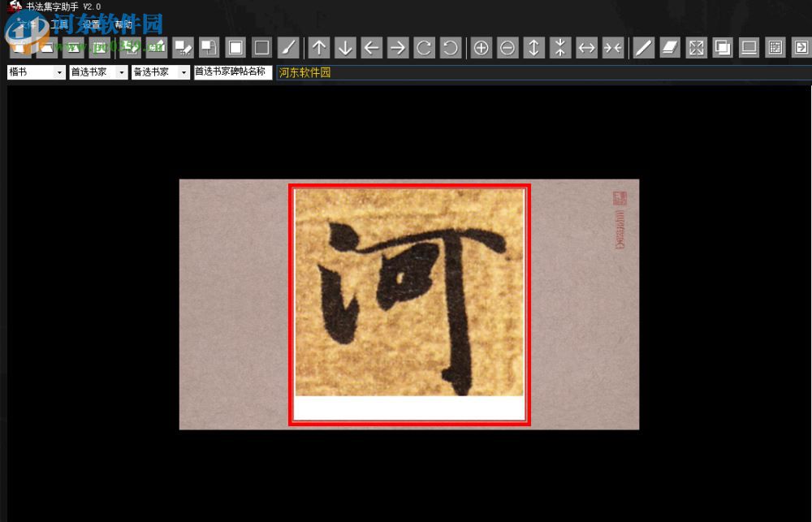Stretch the character horizontally
This screenshot has height=522, width=812.
point(586,47)
